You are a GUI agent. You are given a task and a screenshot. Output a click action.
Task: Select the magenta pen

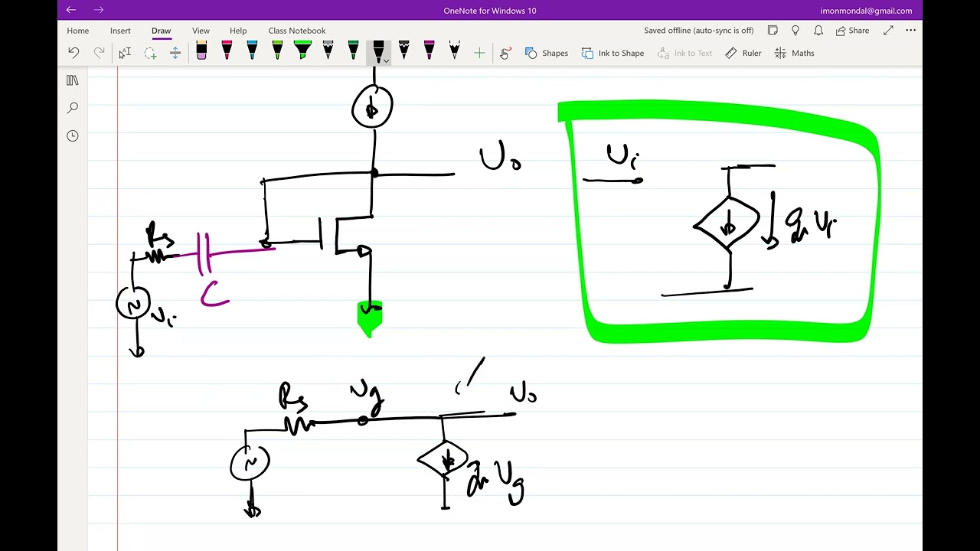[x=429, y=51]
